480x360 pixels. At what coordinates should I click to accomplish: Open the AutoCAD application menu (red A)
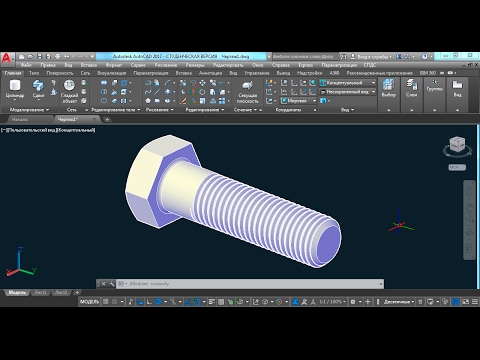point(7,58)
